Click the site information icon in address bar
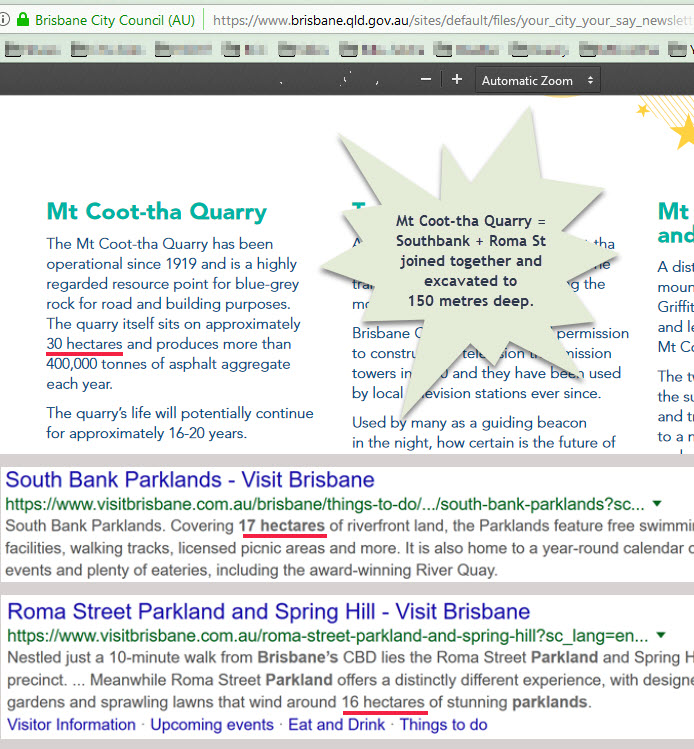Image resolution: width=694 pixels, height=749 pixels. coord(4,20)
